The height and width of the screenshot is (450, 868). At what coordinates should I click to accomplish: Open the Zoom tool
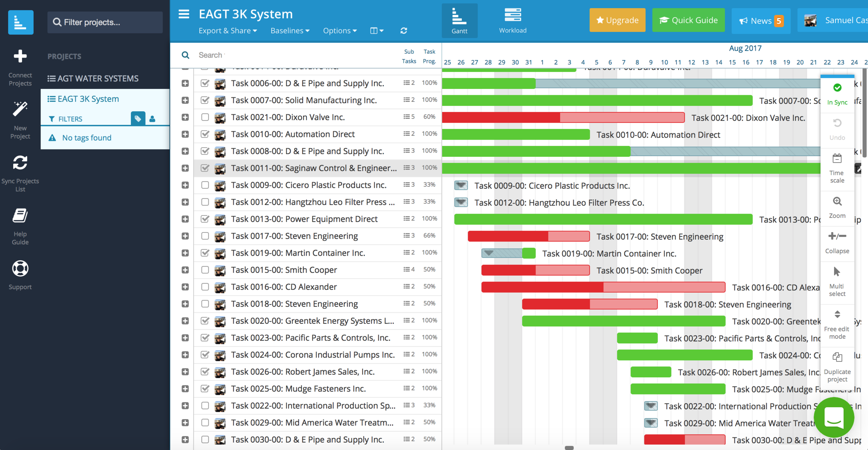point(837,207)
